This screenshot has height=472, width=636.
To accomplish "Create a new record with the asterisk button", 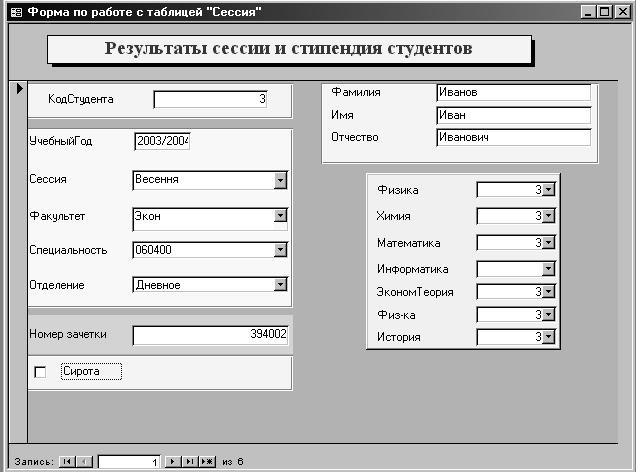I will point(208,461).
